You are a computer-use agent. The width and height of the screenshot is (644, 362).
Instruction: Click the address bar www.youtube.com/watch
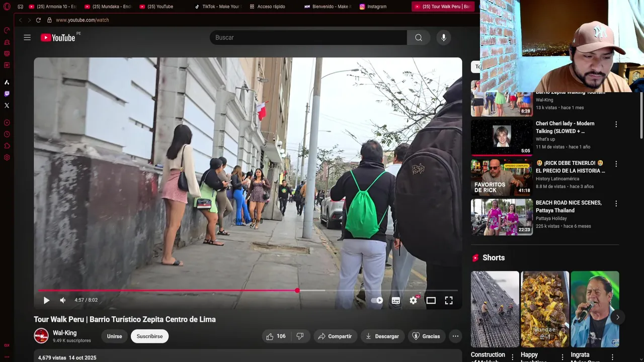click(x=83, y=20)
